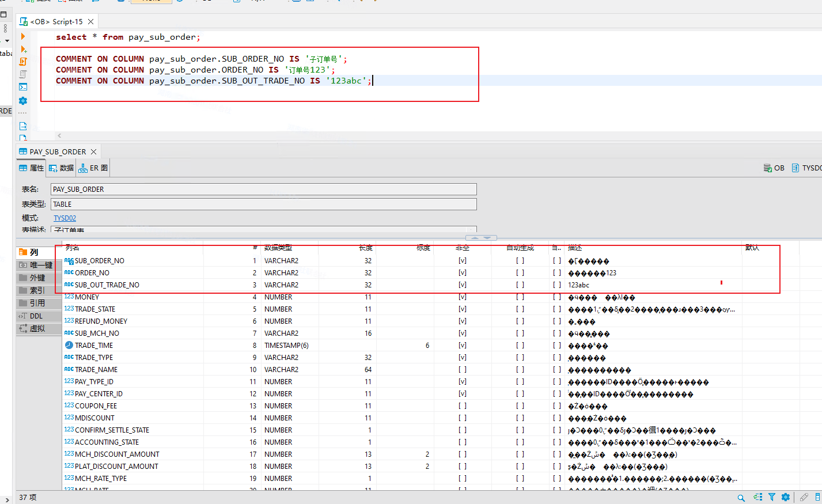The image size is (822, 504).
Task: Toggle auto-generated checkbox for TRADE_TIME
Action: 520,345
